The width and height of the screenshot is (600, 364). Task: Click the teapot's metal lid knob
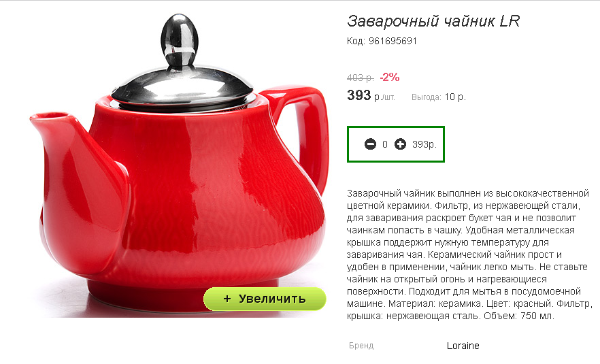click(x=180, y=40)
